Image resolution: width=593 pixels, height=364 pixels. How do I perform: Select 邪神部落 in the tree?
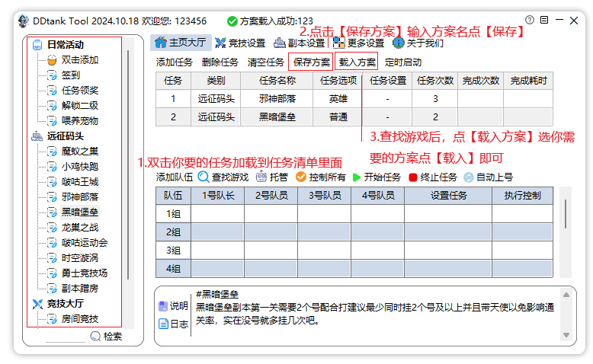click(x=80, y=197)
